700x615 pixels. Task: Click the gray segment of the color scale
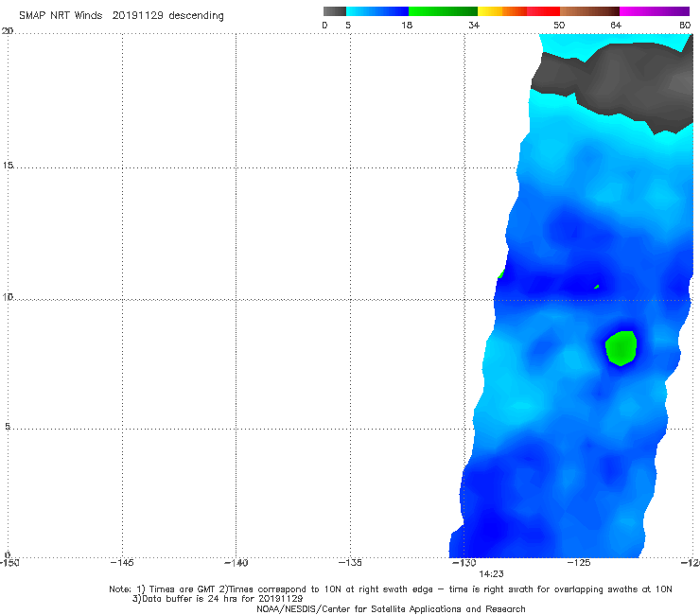pos(334,11)
